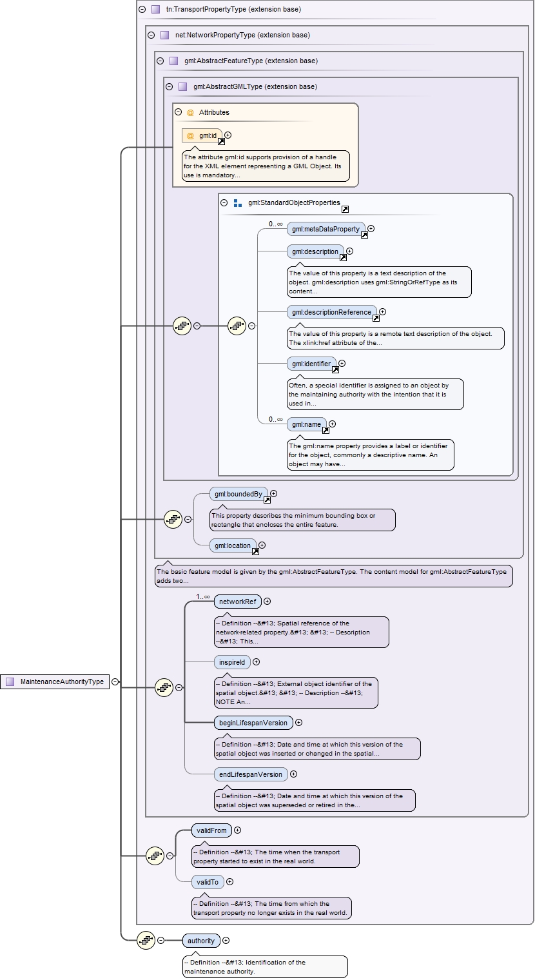
Task: Follow gml:StandardObjectProperties reference arrow
Action: [x=345, y=209]
